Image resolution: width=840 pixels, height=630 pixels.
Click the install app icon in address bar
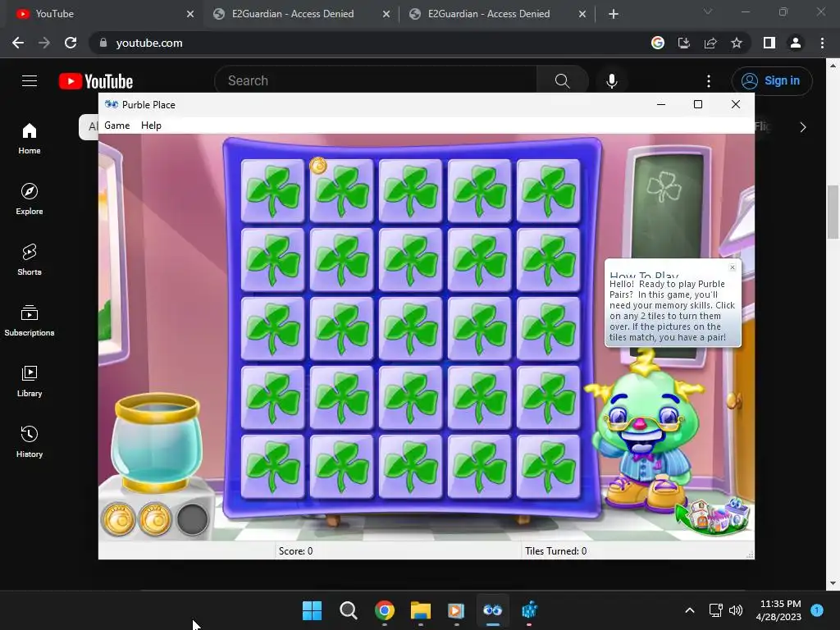pos(684,43)
